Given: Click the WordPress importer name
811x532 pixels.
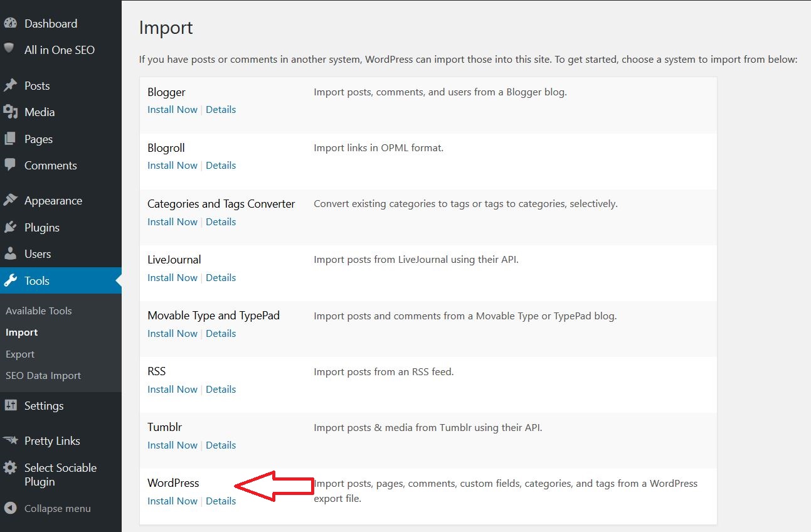Looking at the screenshot, I should (x=173, y=483).
